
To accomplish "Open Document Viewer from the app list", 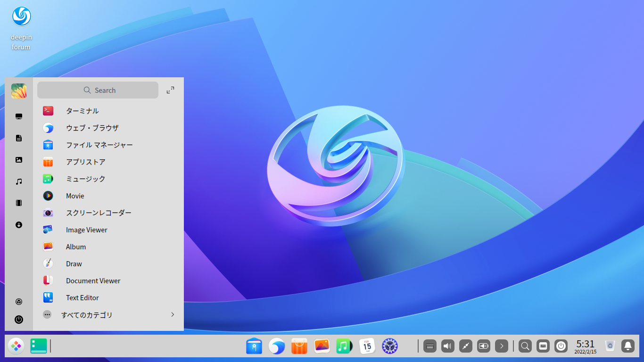I will point(108,280).
